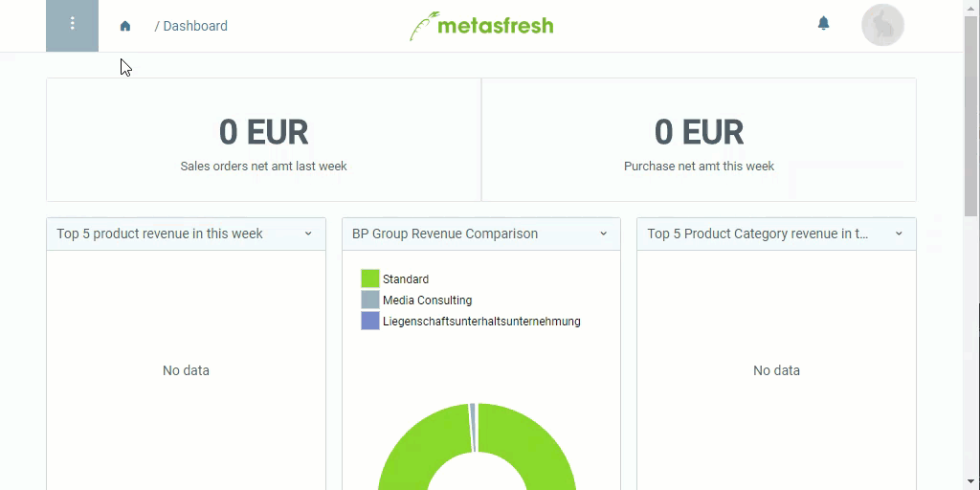The height and width of the screenshot is (490, 980).
Task: Click the vertical page scrollbar thumb
Action: tap(971, 116)
